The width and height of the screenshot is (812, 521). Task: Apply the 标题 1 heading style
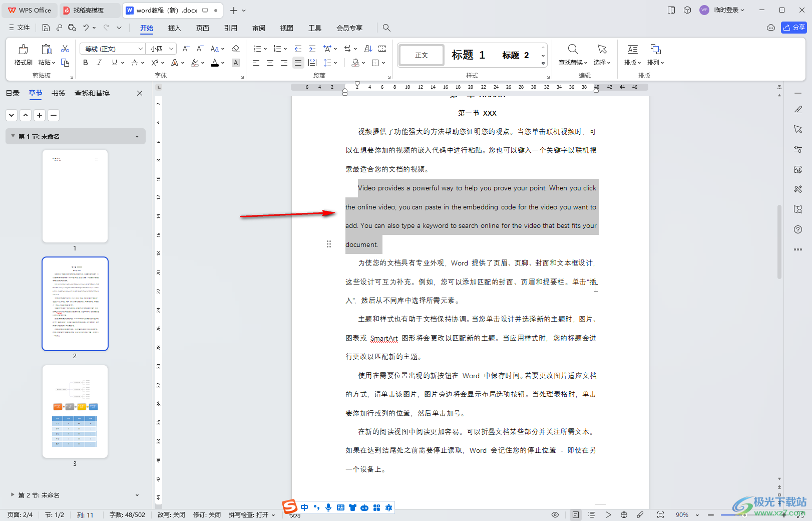pos(468,55)
